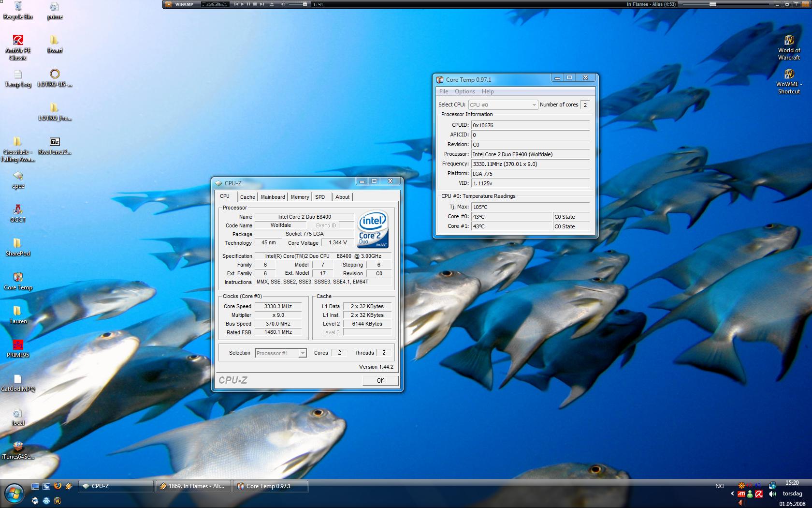
Task: Open the network tray icon
Action: pyautogui.click(x=772, y=485)
